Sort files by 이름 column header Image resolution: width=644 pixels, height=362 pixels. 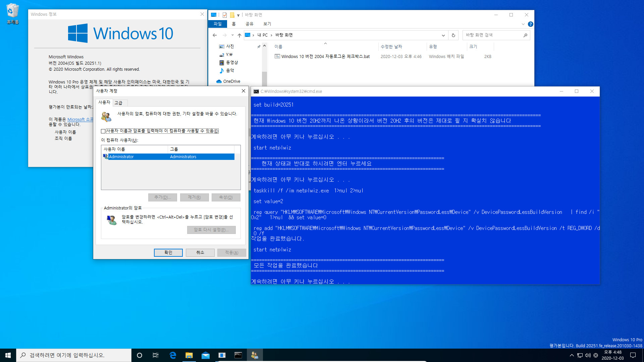pyautogui.click(x=325, y=47)
